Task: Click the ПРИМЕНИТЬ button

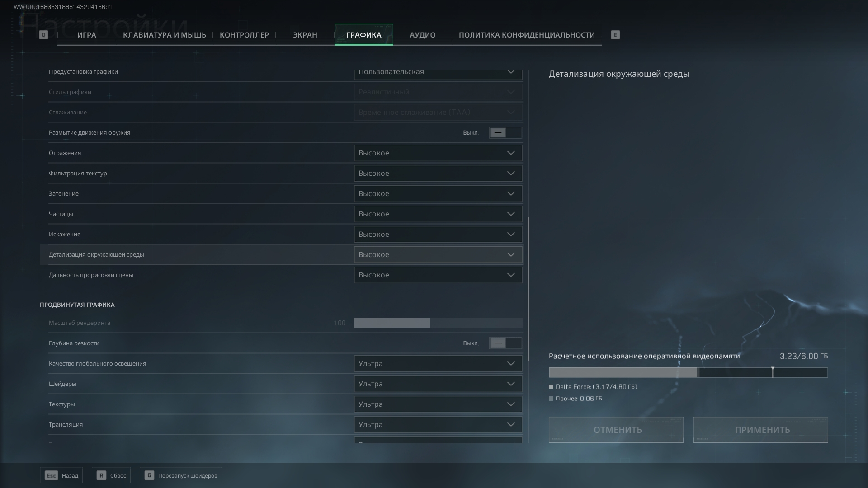Action: tap(760, 430)
